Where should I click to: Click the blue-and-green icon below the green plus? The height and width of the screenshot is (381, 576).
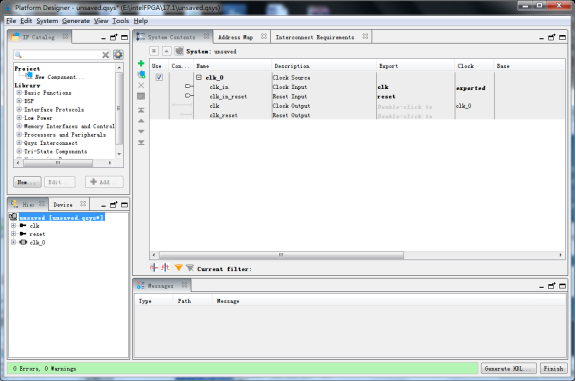pyautogui.click(x=141, y=75)
